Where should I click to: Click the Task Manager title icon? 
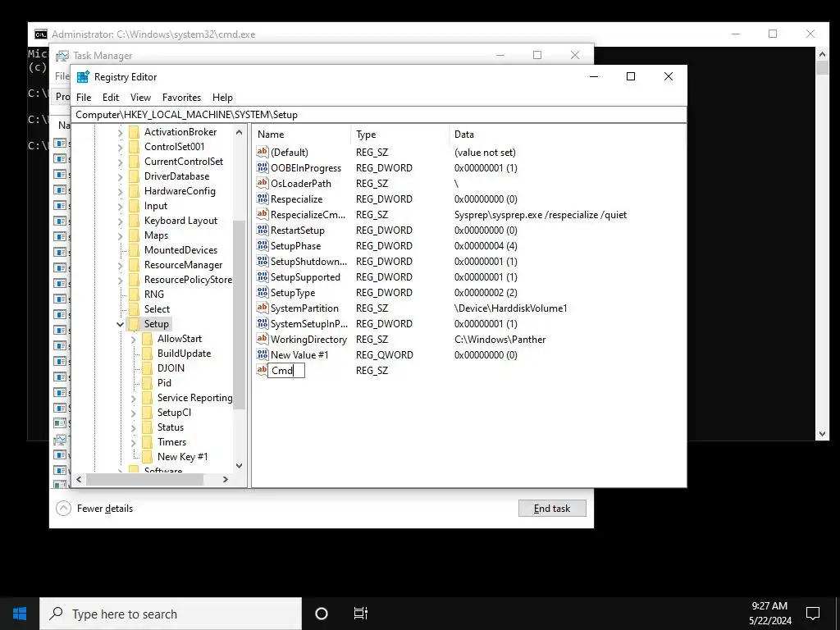62,56
